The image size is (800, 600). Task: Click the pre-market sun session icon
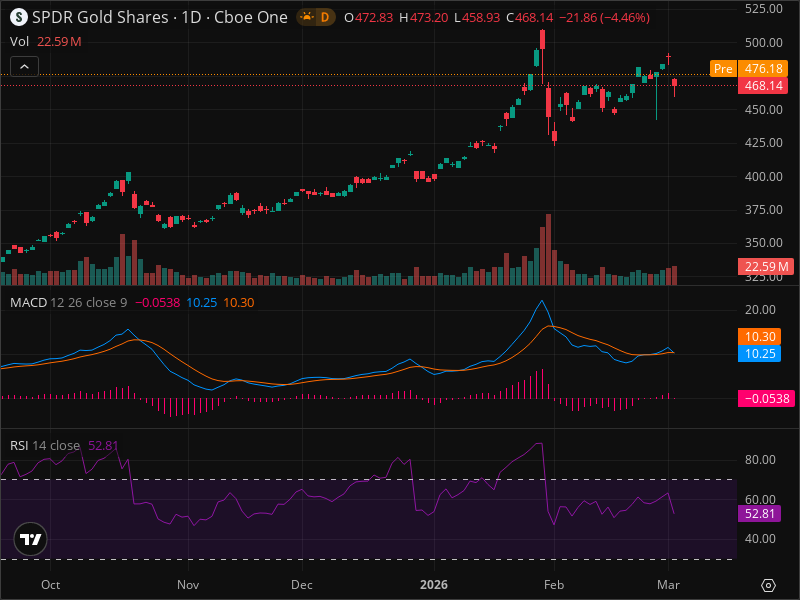pyautogui.click(x=306, y=17)
